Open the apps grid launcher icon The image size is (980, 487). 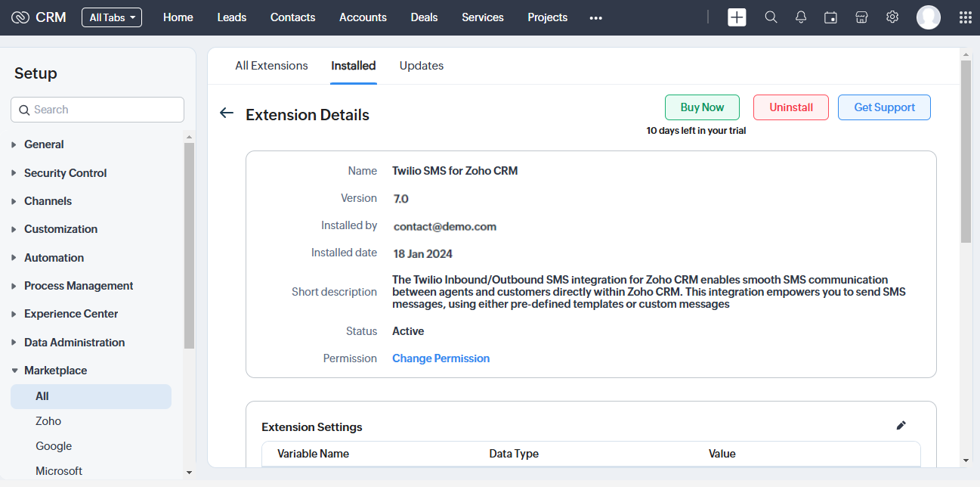pos(965,17)
